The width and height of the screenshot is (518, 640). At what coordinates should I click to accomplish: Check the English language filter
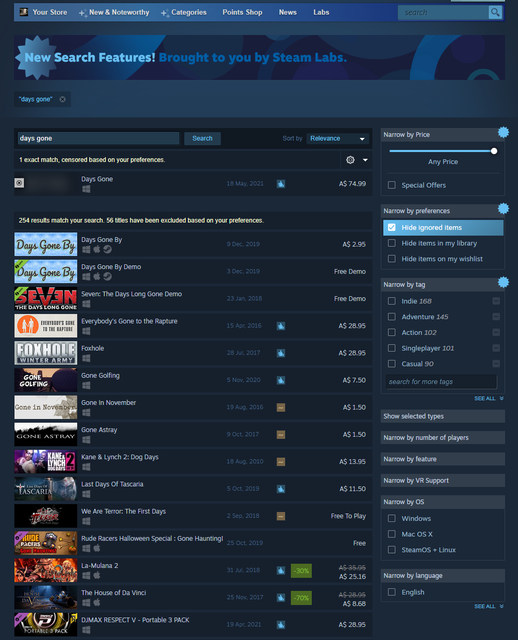(x=392, y=592)
